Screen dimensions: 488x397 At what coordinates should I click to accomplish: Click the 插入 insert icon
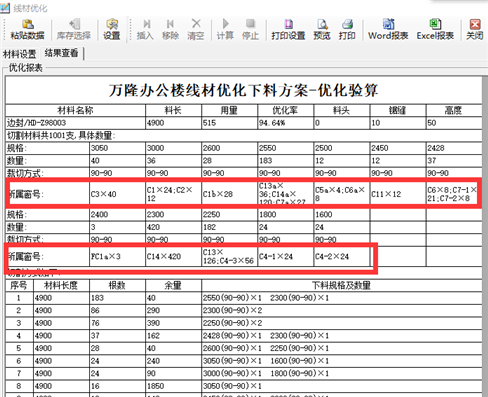tap(145, 29)
